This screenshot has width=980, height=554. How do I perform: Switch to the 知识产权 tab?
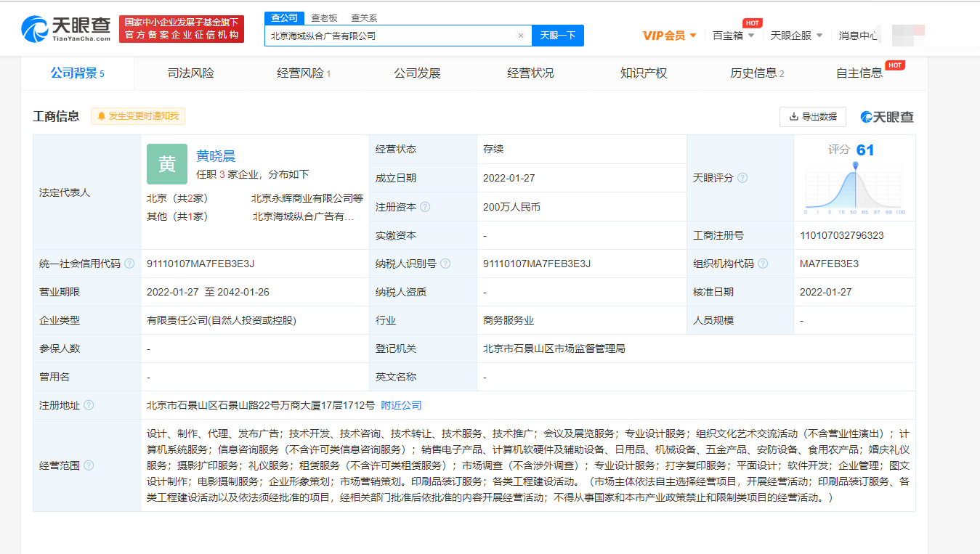pyautogui.click(x=644, y=73)
